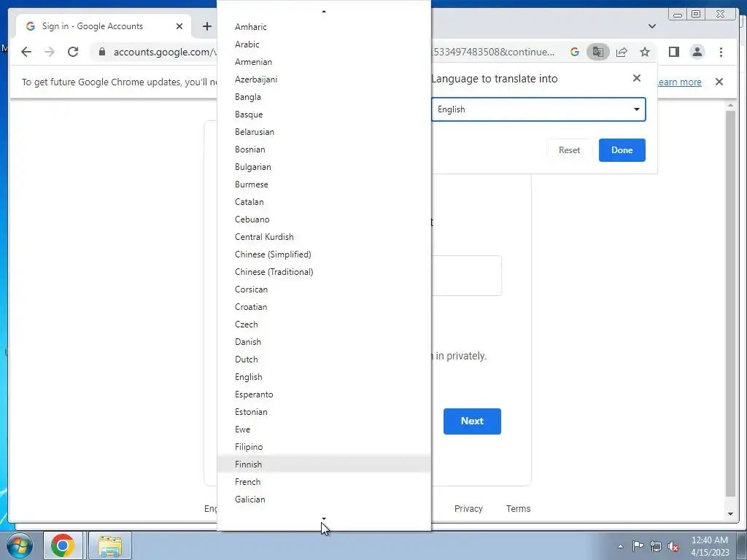Show hidden system tray icons
The height and width of the screenshot is (560, 747).
[620, 546]
